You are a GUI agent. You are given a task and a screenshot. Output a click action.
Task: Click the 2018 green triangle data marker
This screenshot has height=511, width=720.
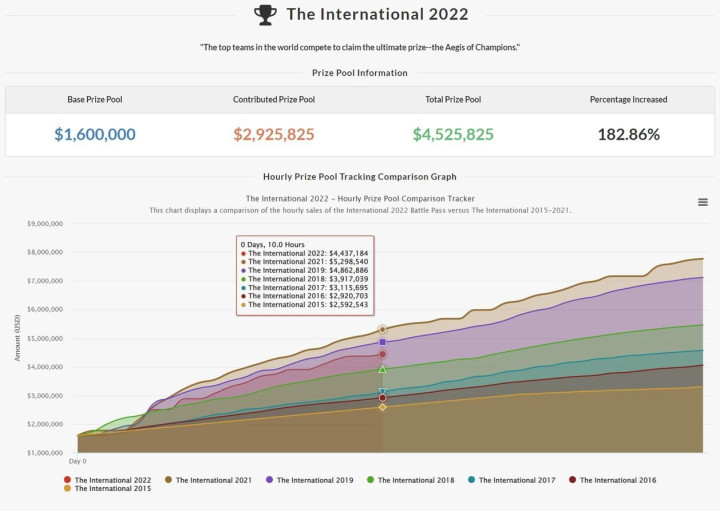point(382,369)
